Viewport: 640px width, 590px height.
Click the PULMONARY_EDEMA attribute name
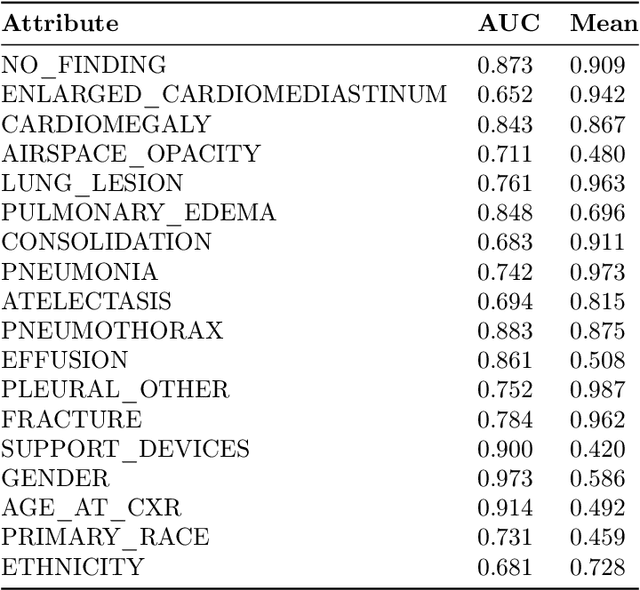point(138,213)
